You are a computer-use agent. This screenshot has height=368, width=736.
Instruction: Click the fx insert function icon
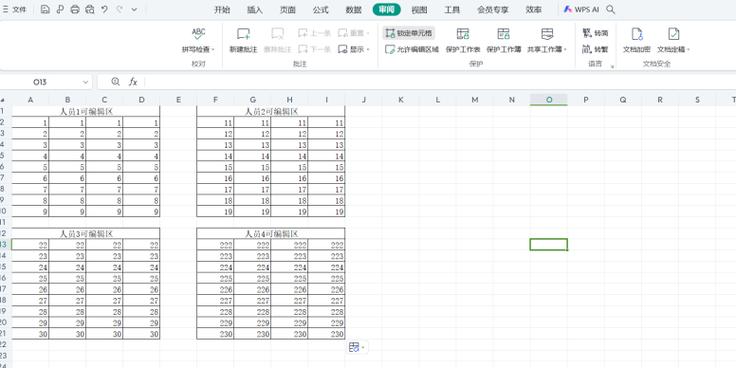point(133,82)
